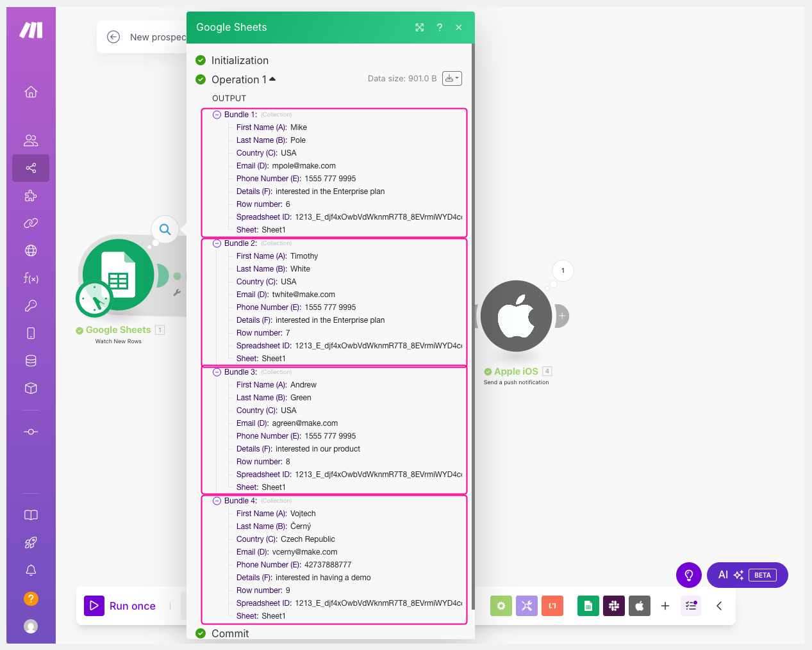The width and height of the screenshot is (812, 650).
Task: Click the email twhite@make.com in Bundle 2
Action: tap(304, 295)
